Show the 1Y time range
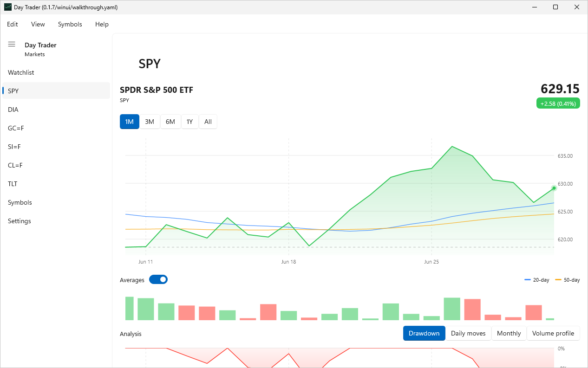 [189, 122]
